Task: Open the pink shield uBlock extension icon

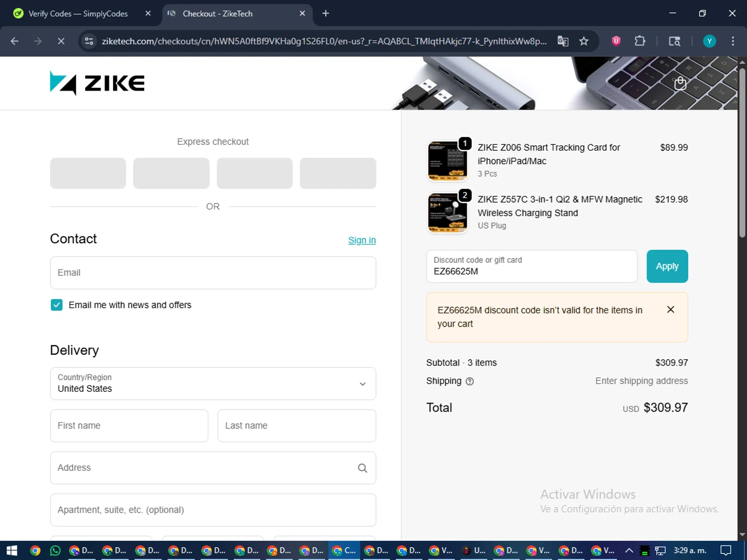Action: pyautogui.click(x=616, y=41)
